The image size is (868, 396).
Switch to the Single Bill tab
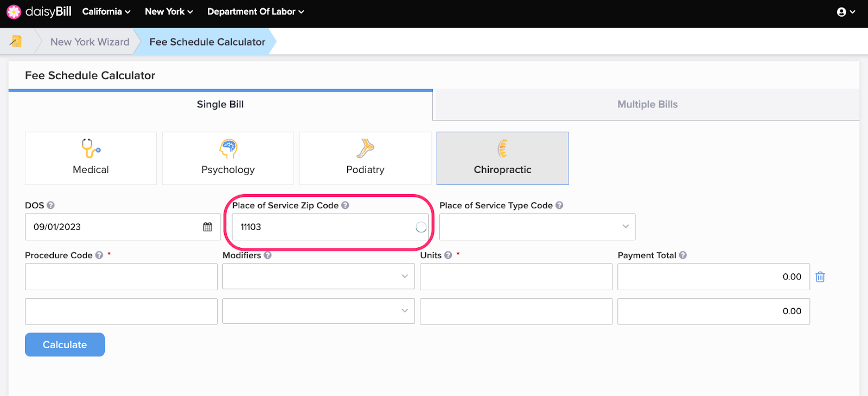[x=220, y=105]
